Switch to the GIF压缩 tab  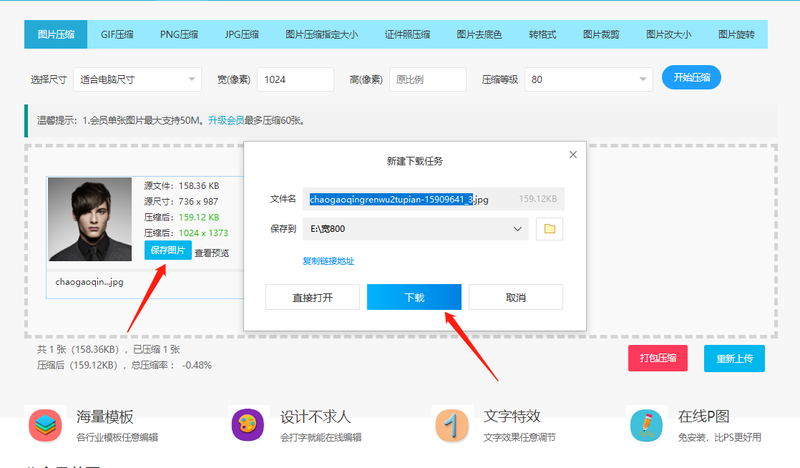coord(117,35)
